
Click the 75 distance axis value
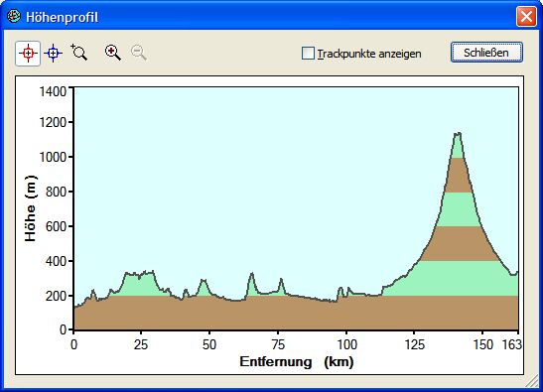(x=278, y=344)
